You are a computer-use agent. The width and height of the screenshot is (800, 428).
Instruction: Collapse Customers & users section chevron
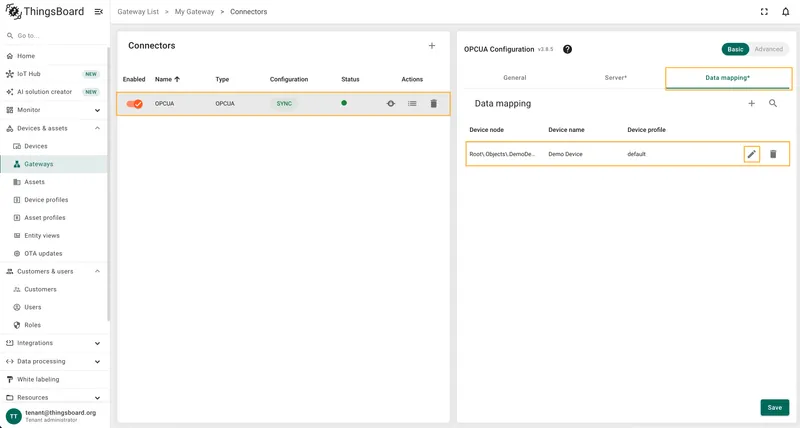click(97, 271)
